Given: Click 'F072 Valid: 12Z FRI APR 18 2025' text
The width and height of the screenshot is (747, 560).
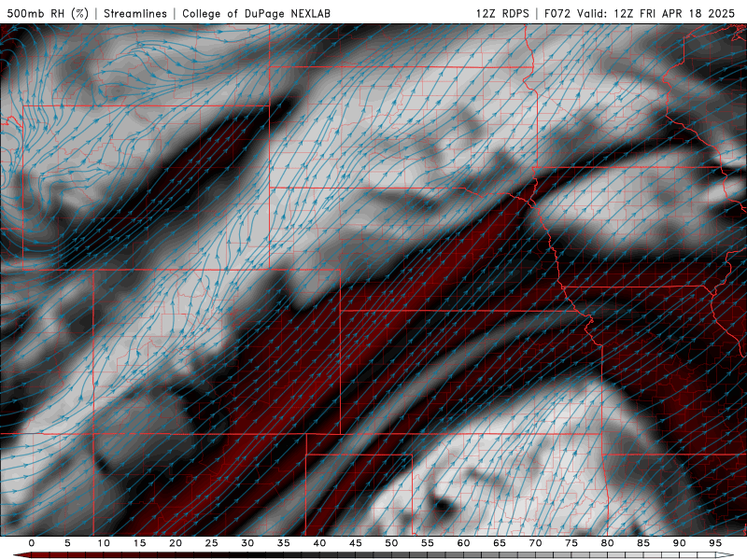Looking at the screenshot, I should click(640, 13).
